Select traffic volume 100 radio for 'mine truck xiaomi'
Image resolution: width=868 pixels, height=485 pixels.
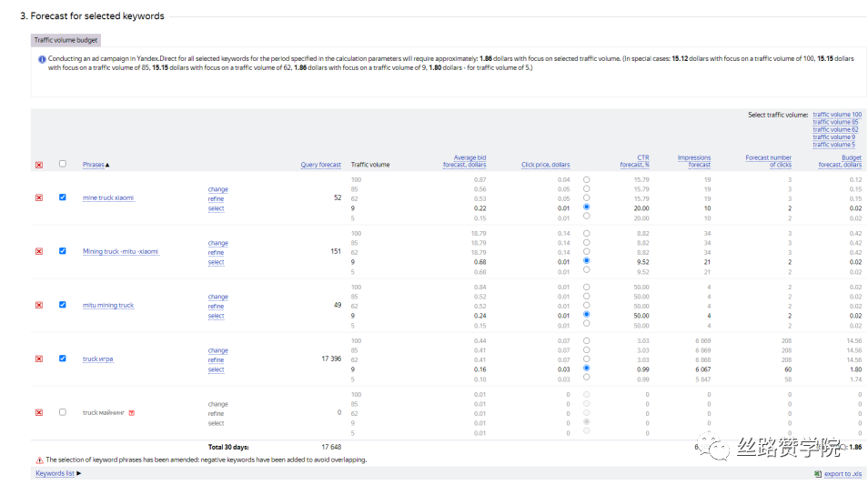[x=586, y=179]
